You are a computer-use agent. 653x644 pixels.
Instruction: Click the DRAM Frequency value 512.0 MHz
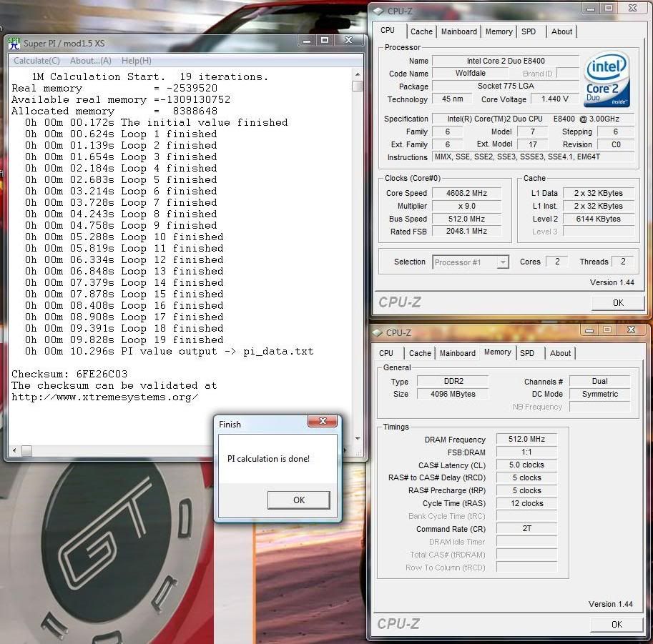[527, 439]
